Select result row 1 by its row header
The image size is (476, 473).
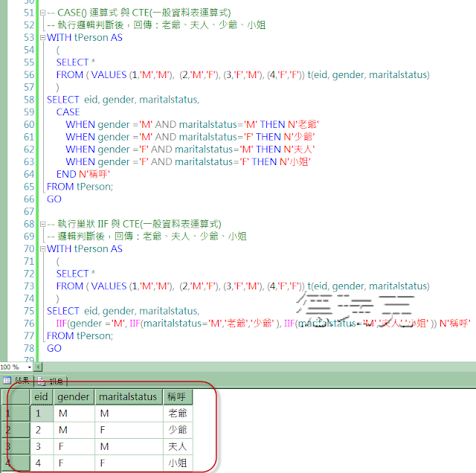point(16,414)
